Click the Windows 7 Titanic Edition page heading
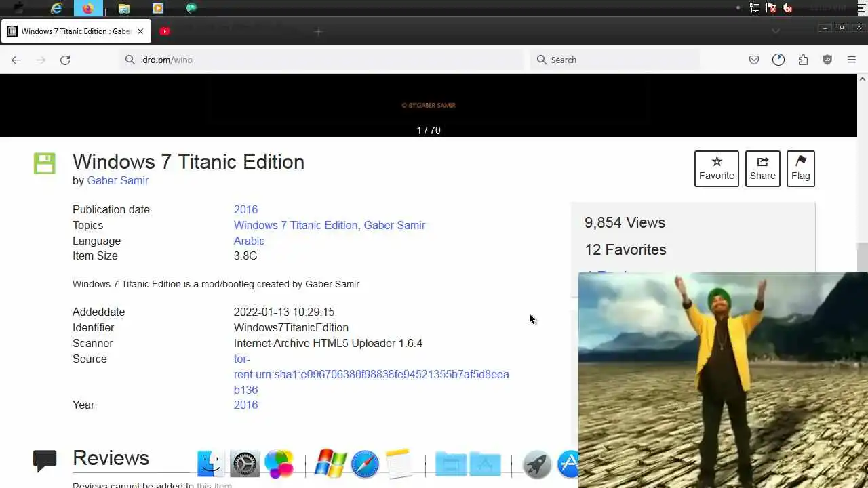Screen dimensions: 868x488 coord(189,161)
